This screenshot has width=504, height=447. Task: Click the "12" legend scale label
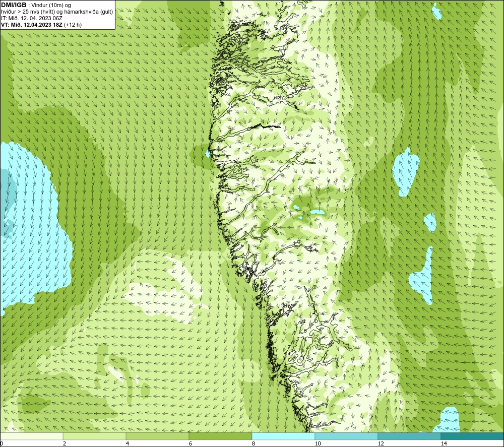point(381,443)
